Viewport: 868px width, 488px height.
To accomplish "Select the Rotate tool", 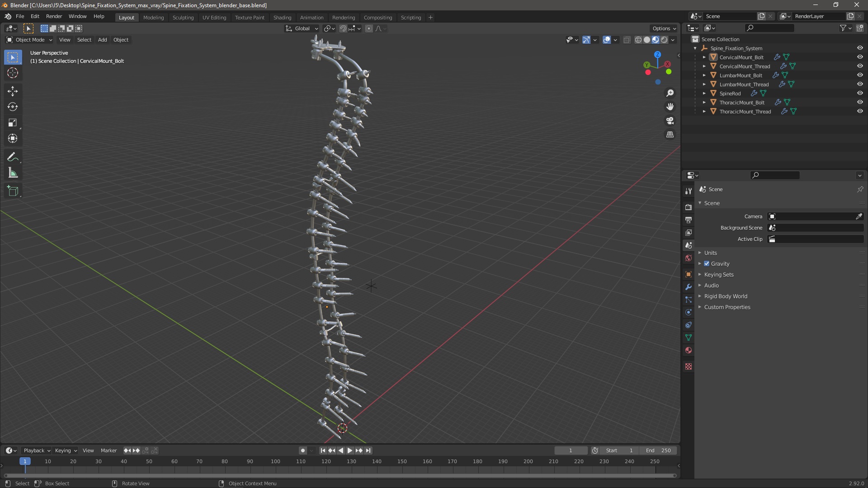I will point(13,107).
